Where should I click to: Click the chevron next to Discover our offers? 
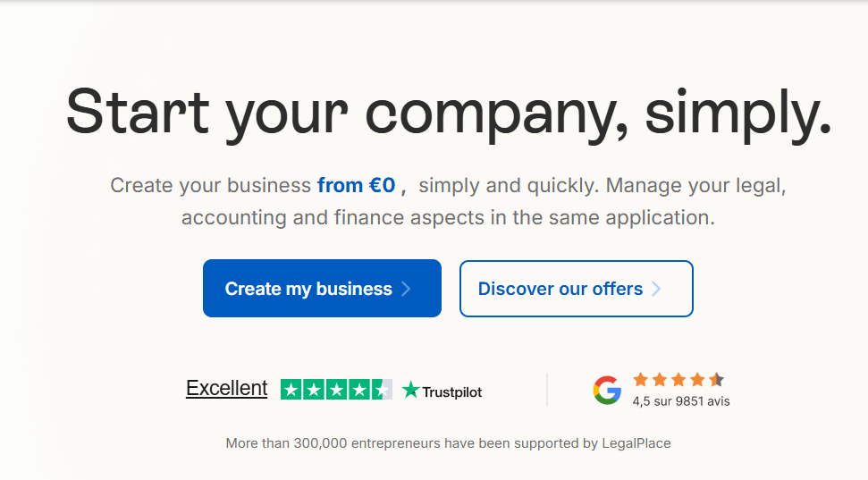tap(656, 289)
